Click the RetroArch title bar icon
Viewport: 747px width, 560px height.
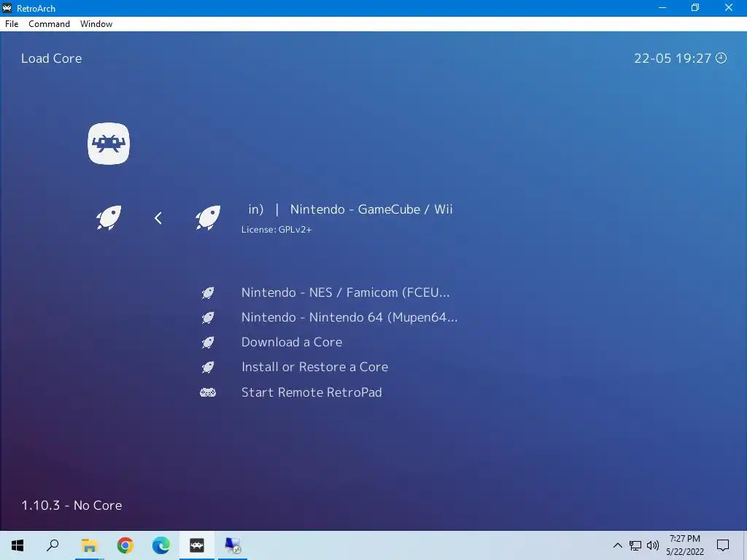click(x=7, y=7)
